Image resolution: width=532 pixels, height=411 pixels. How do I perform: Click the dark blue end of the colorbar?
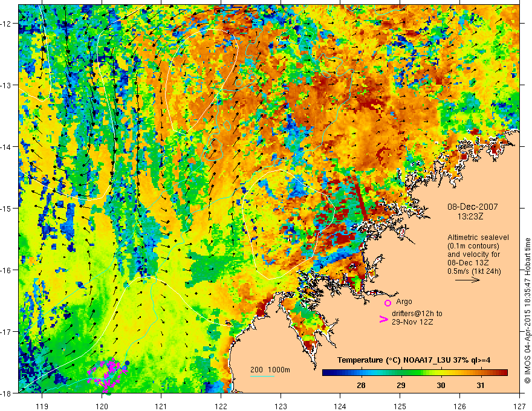tap(326, 372)
